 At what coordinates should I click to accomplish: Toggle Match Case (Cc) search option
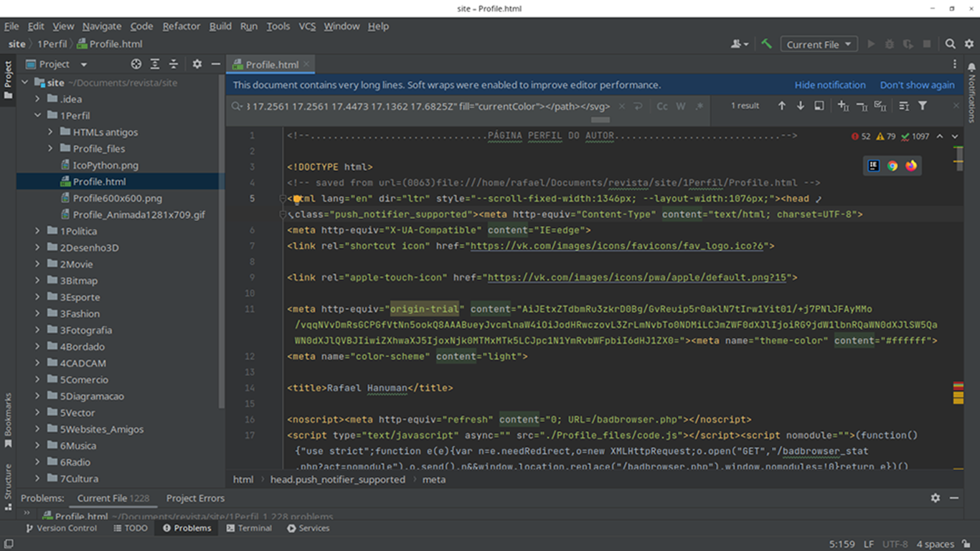(x=662, y=106)
